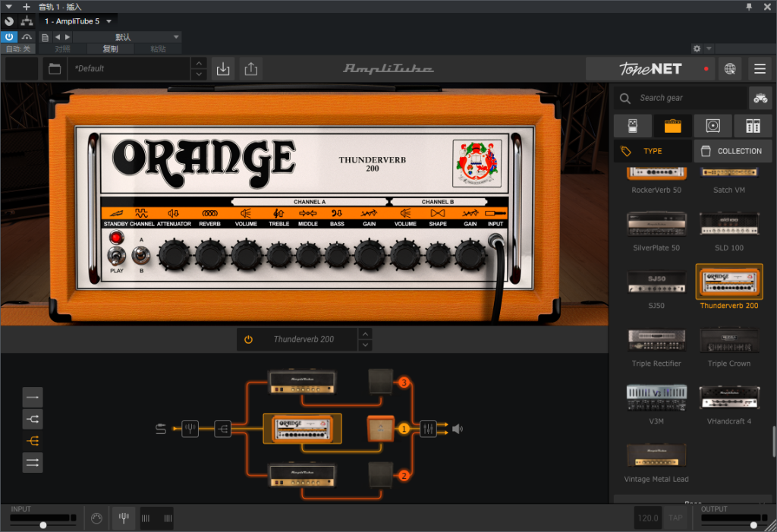Click the mixer icon in signal chain
This screenshot has width=777, height=532.
point(428,429)
